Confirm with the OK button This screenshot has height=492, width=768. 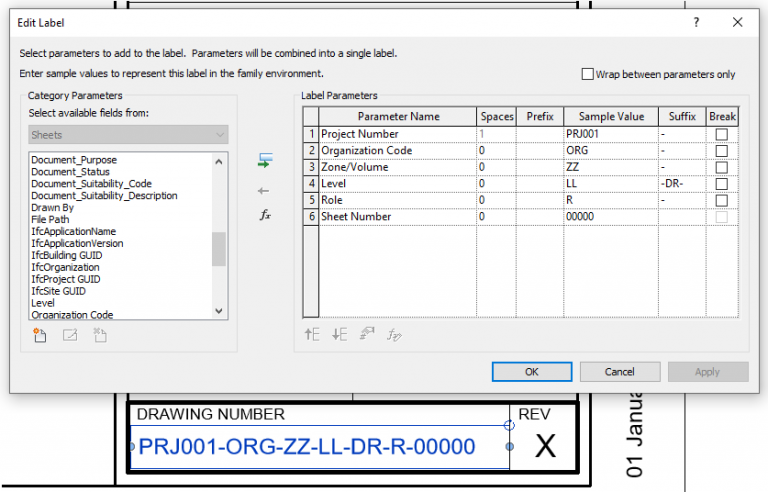(x=532, y=372)
